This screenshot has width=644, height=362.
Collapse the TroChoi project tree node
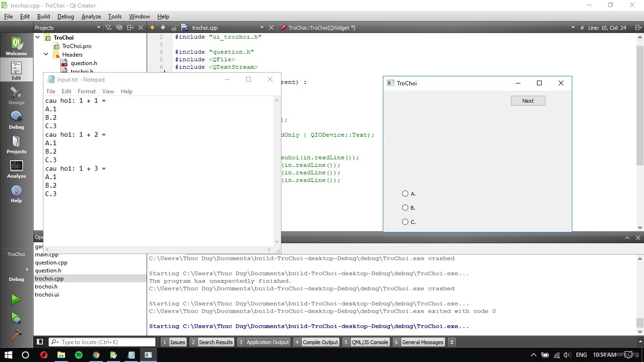point(38,37)
